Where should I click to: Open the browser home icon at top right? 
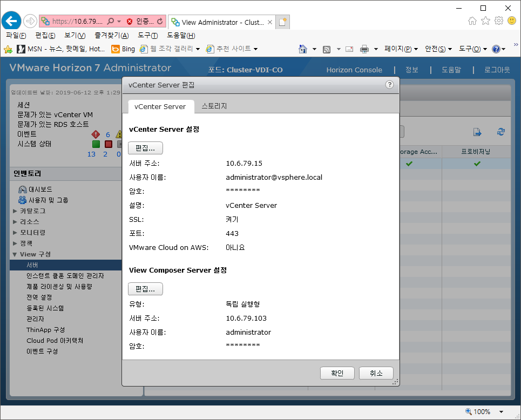click(472, 21)
